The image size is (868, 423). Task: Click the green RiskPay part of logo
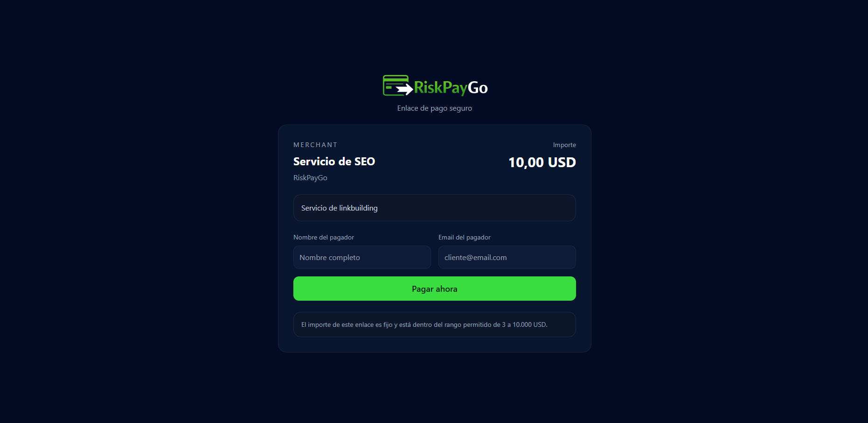[440, 87]
